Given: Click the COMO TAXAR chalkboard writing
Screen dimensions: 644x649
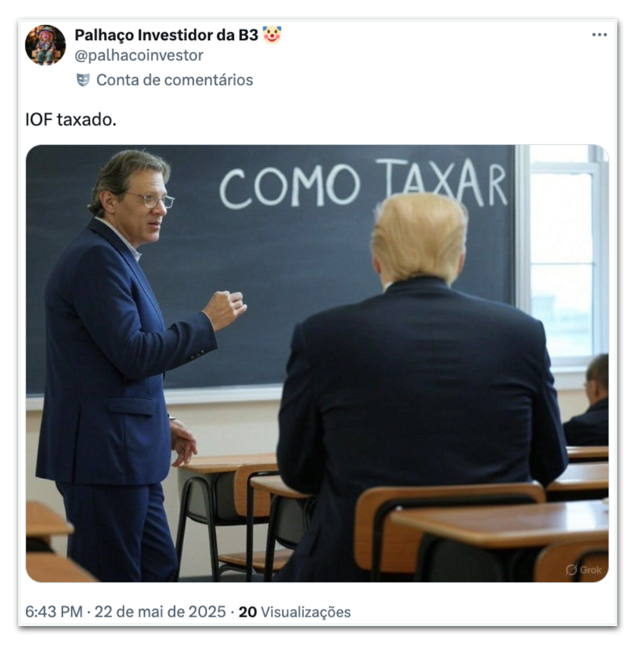Looking at the screenshot, I should tap(363, 183).
